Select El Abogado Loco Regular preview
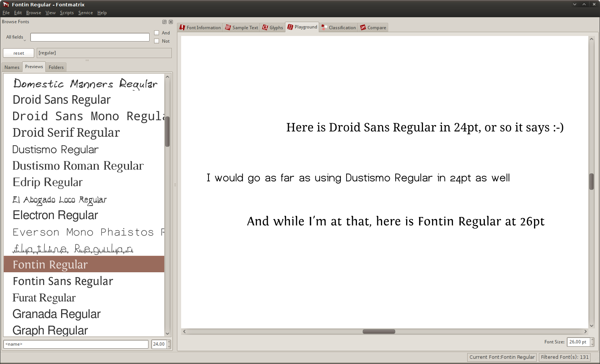 tap(84, 198)
